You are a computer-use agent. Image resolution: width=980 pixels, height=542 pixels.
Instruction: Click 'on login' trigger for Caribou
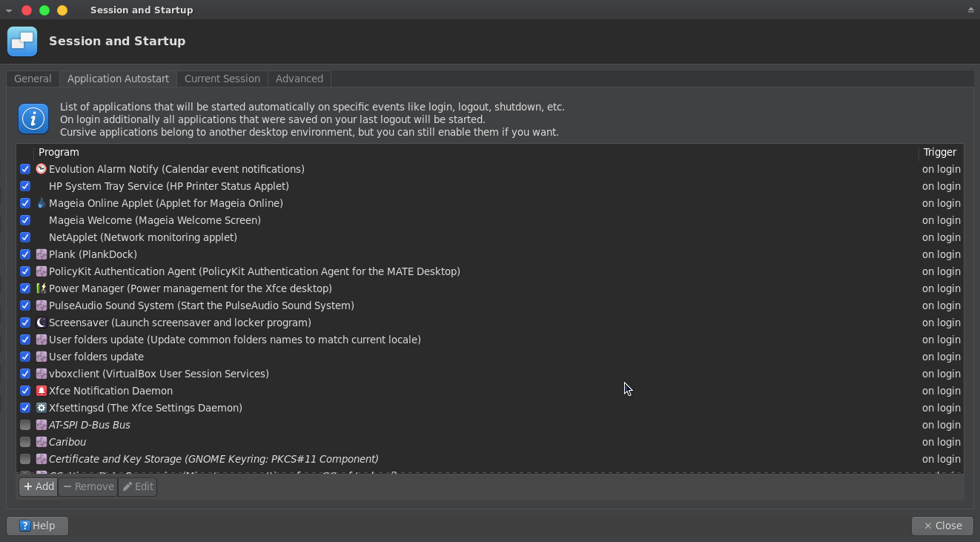pos(941,442)
